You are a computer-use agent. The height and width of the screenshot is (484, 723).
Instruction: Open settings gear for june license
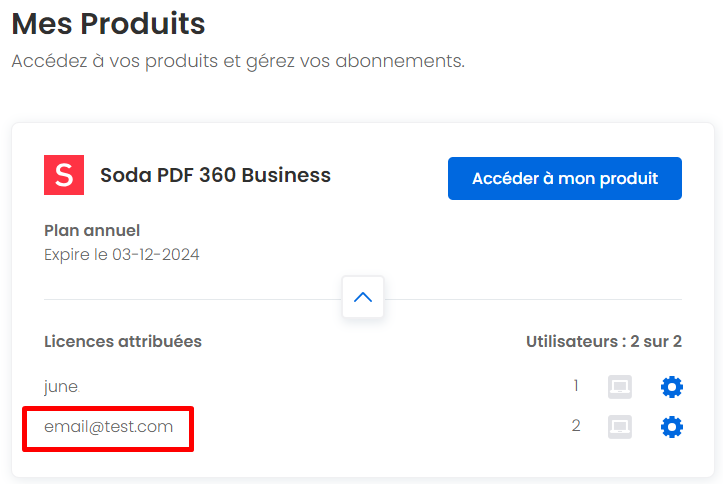point(671,387)
